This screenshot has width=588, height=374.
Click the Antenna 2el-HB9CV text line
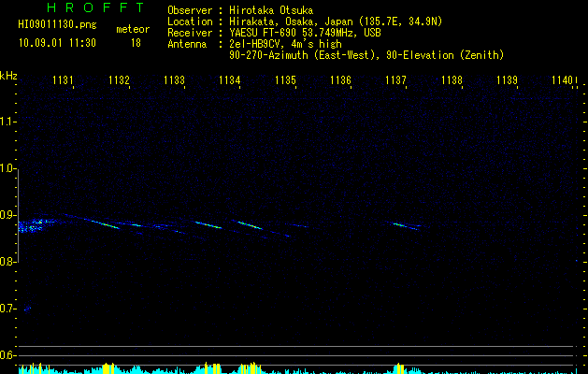(254, 44)
